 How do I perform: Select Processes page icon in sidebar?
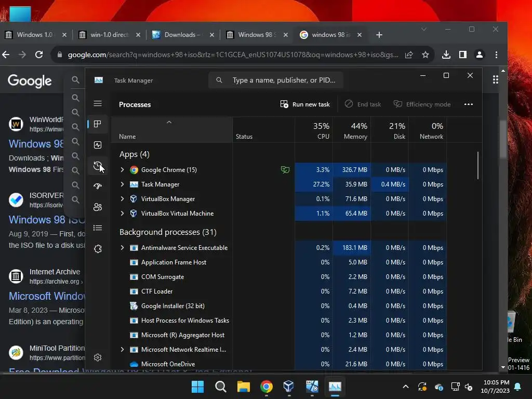[x=98, y=124]
